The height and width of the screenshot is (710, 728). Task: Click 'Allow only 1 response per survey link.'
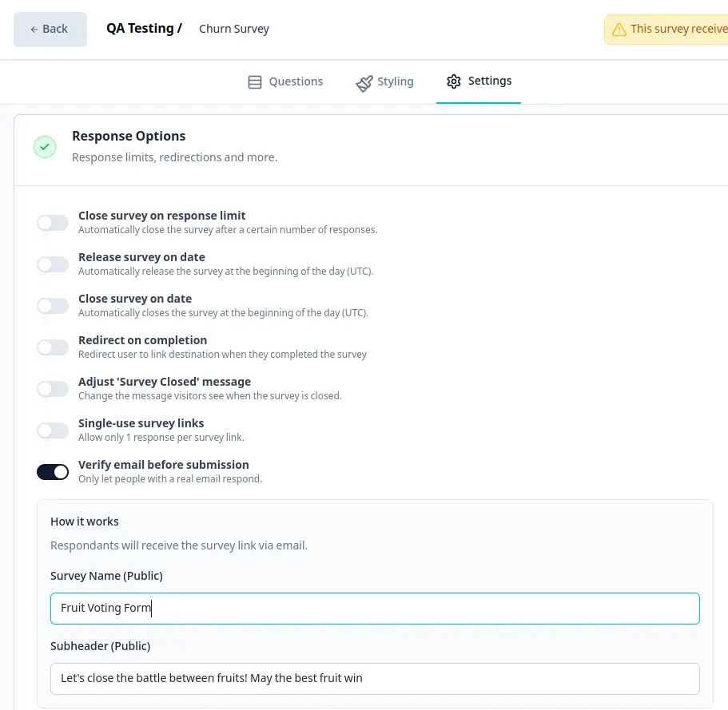pos(161,438)
